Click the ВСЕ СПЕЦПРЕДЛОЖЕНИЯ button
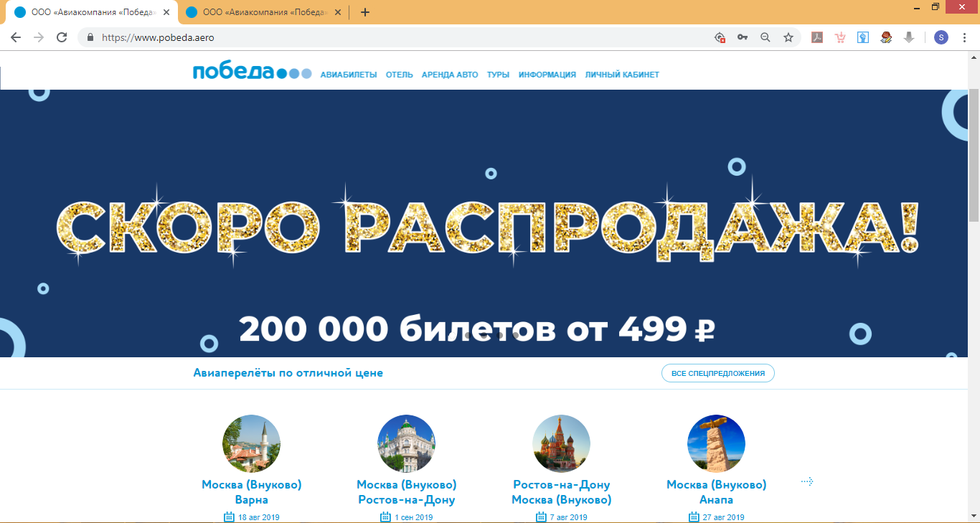The image size is (980, 523). [x=718, y=373]
